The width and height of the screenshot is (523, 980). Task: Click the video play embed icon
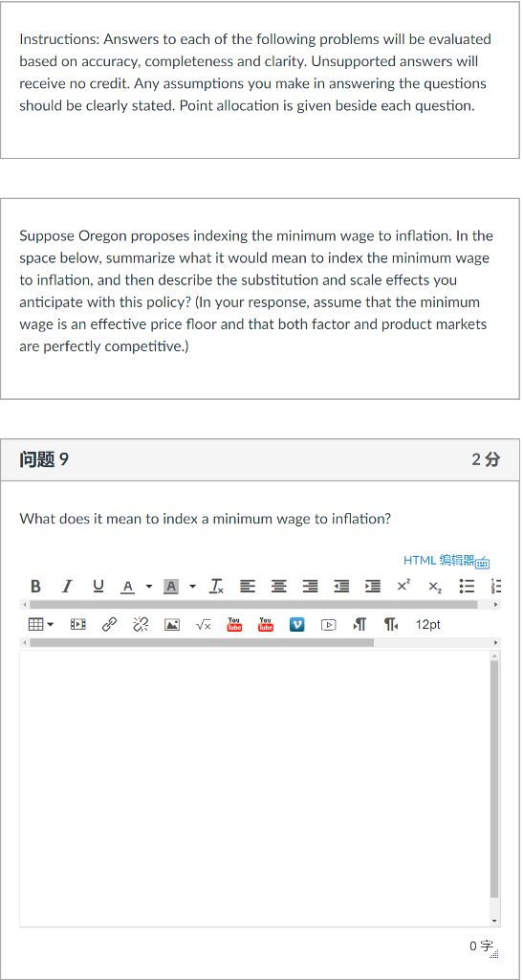pos(328,624)
